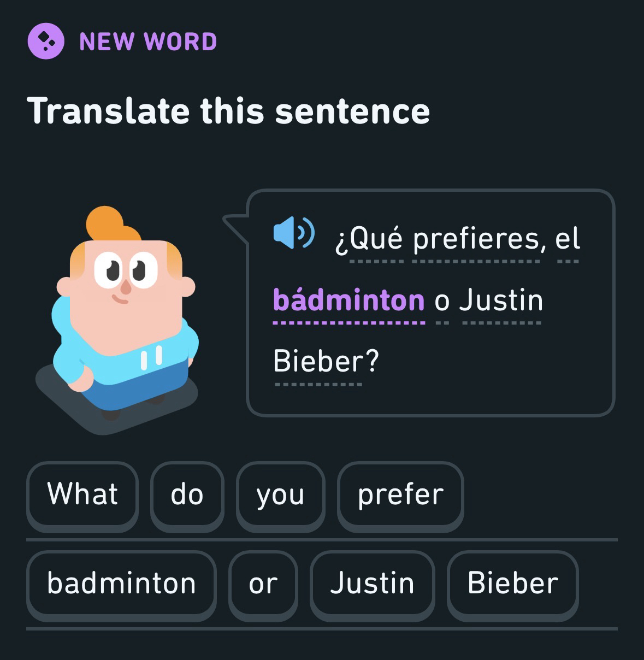Show hint for highlighted word "bádminton"
This screenshot has height=660, width=644.
(348, 300)
